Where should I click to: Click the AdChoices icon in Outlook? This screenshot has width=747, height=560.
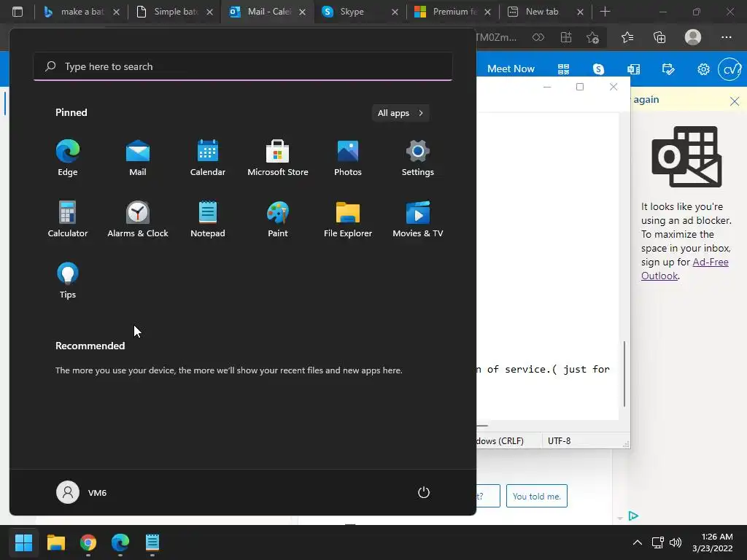tap(634, 516)
